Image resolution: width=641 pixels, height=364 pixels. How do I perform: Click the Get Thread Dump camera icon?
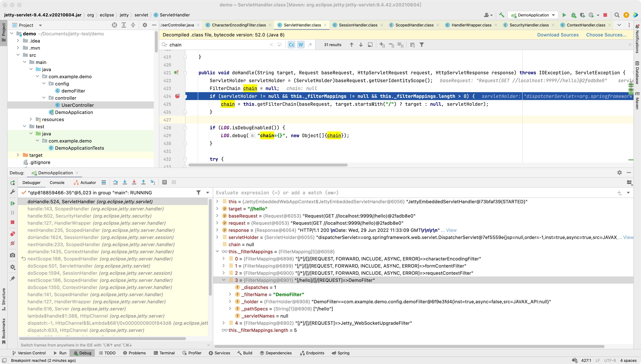[x=13, y=255]
